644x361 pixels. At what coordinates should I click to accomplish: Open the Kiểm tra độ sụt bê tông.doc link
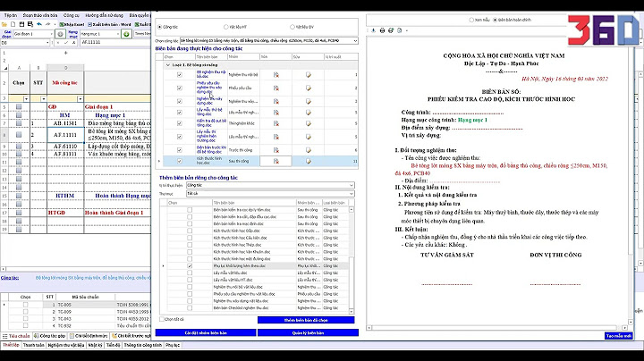coord(211,123)
